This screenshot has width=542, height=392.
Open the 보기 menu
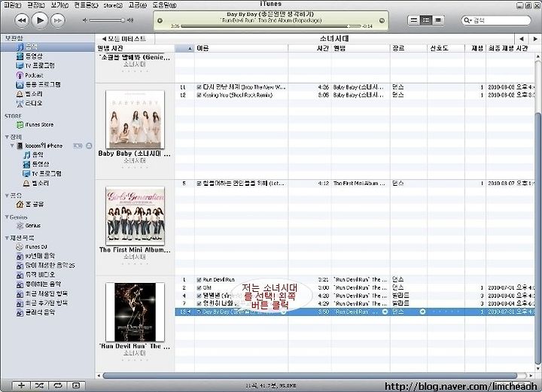tap(59, 5)
